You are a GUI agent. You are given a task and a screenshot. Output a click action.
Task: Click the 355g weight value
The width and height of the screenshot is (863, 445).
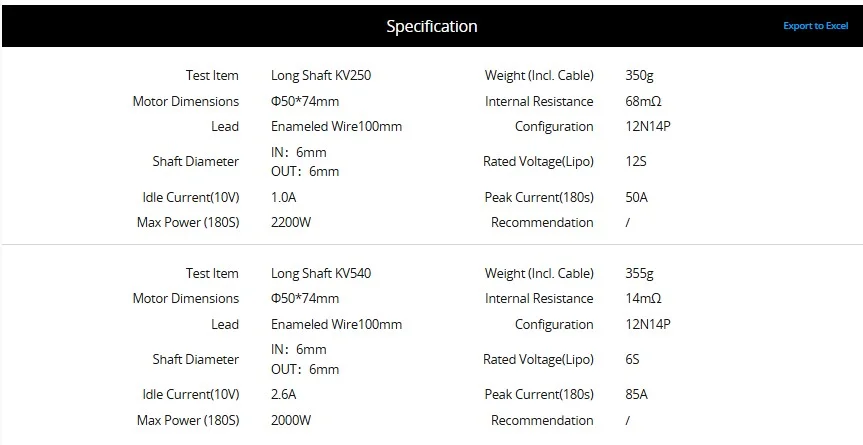640,273
